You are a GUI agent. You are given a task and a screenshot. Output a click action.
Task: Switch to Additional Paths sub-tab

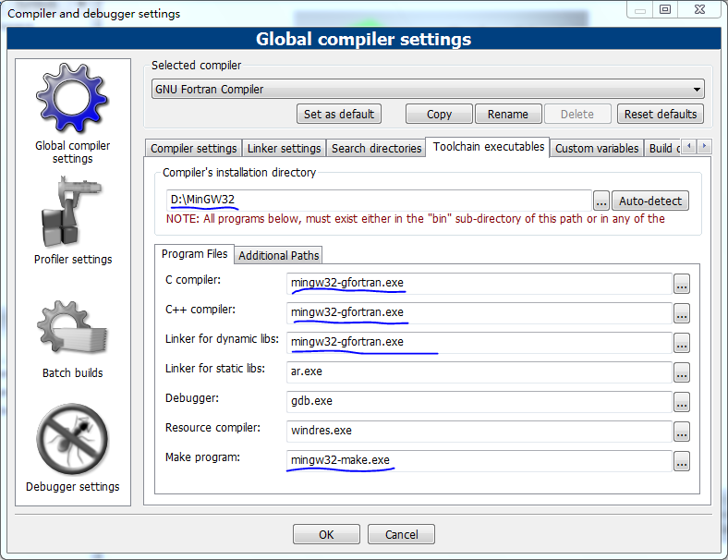pyautogui.click(x=279, y=255)
